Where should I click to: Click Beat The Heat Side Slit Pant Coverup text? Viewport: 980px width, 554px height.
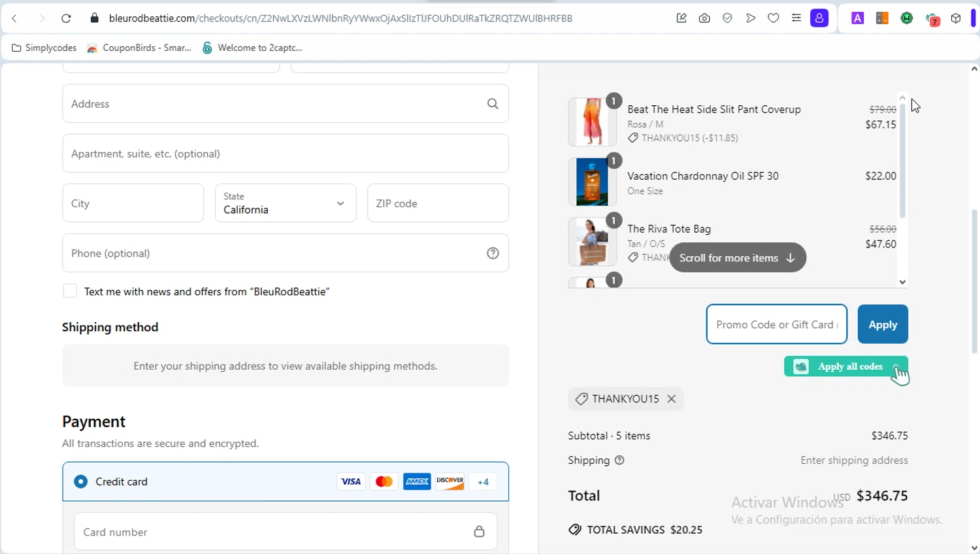point(714,109)
